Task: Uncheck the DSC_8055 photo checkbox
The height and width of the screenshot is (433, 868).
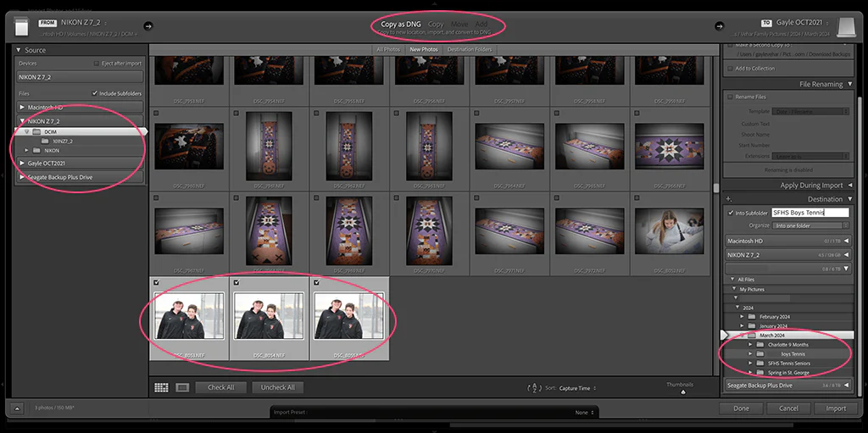Action: pyautogui.click(x=317, y=282)
